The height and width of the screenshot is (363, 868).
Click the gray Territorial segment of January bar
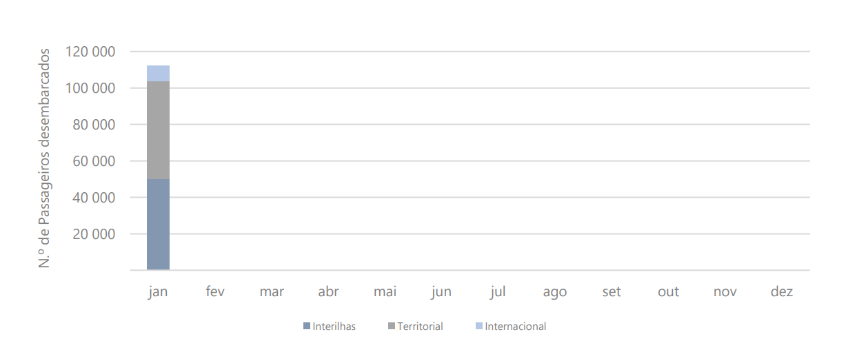tap(159, 130)
